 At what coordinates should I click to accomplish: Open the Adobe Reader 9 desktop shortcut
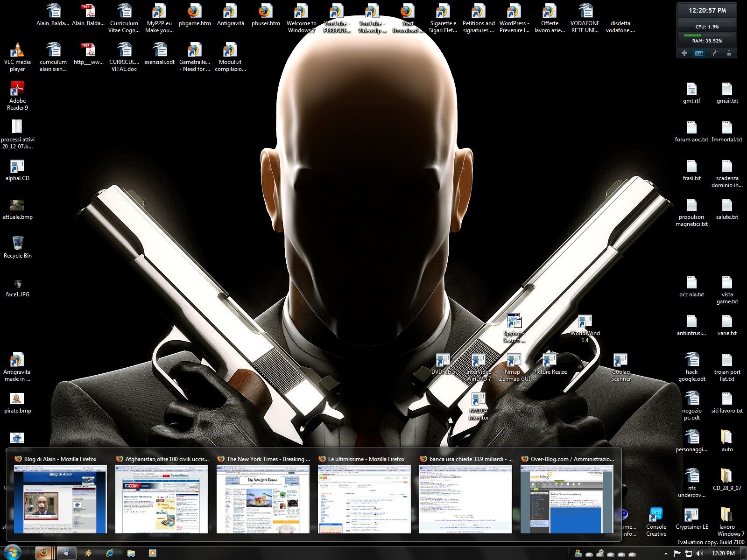pyautogui.click(x=17, y=96)
